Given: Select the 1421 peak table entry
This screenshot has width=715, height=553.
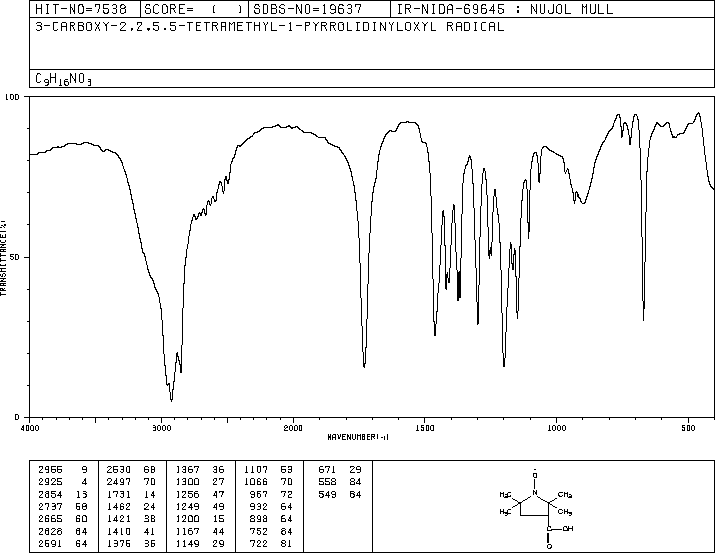Looking at the screenshot, I should (x=131, y=519).
